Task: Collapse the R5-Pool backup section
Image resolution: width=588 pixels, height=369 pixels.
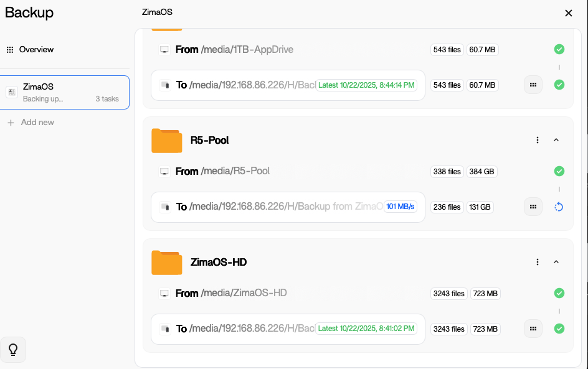Action: tap(556, 140)
